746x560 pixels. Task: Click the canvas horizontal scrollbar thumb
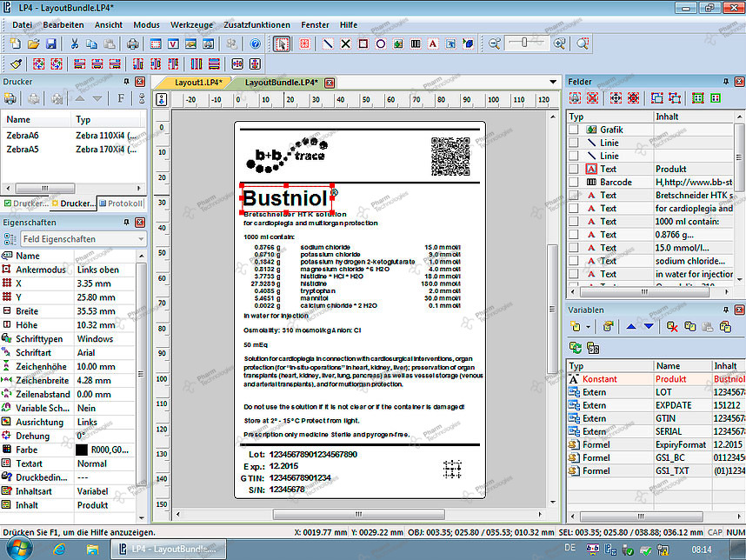(359, 514)
